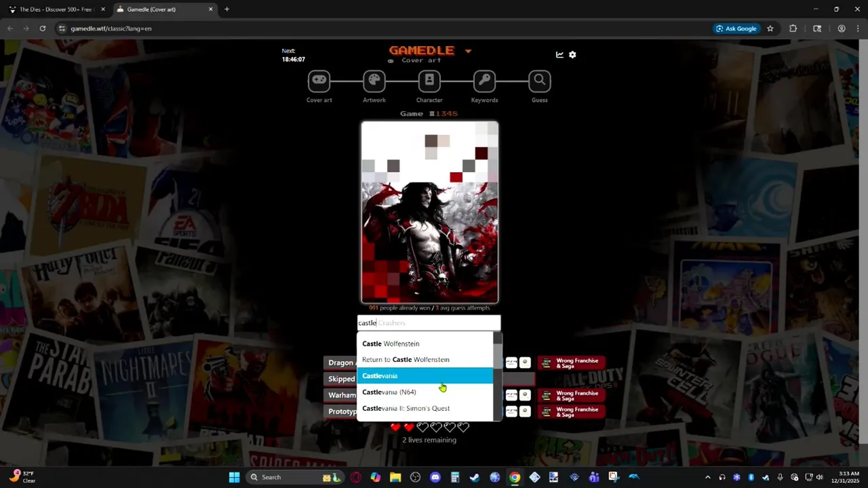Click the pixelated cover art image

click(x=430, y=212)
